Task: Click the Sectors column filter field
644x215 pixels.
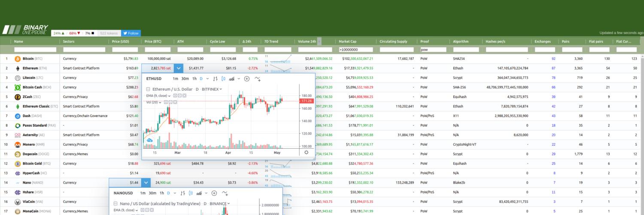Action: 84,50
